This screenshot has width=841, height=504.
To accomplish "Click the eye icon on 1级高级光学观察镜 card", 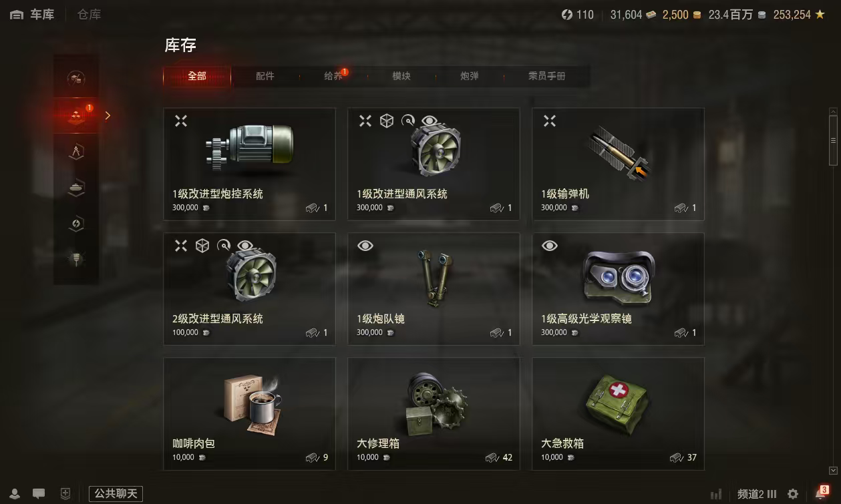I will tap(549, 246).
